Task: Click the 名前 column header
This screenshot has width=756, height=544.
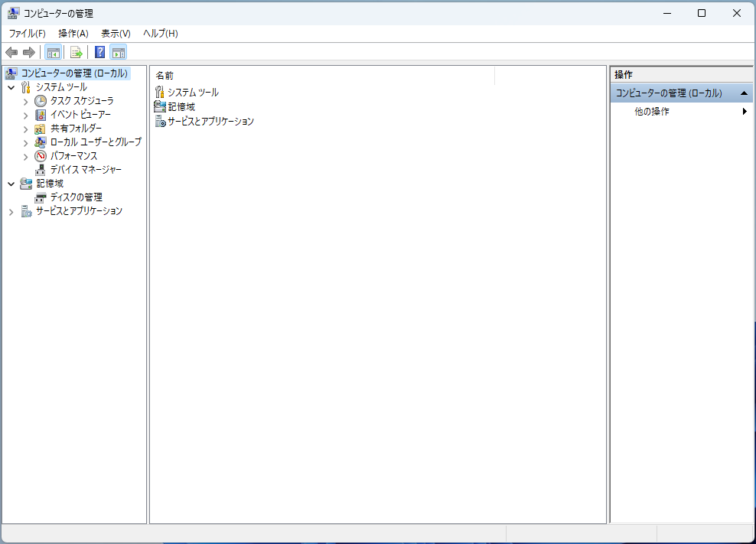Action: coord(323,76)
